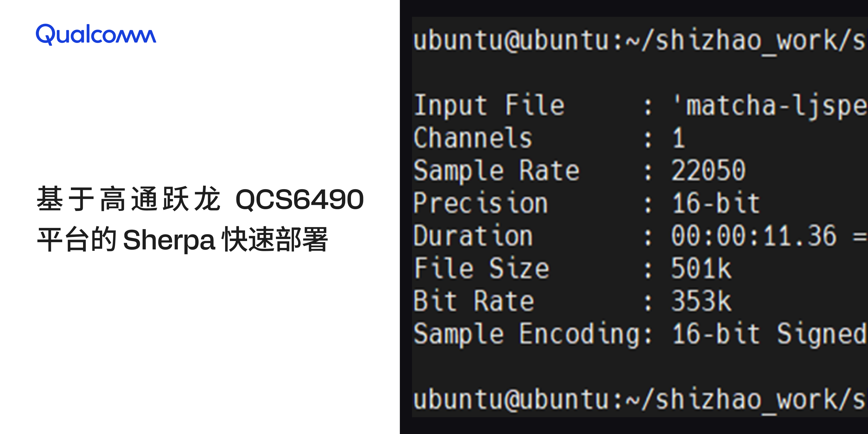Click the Bit Rate label
This screenshot has height=434, width=868.
pos(473,301)
